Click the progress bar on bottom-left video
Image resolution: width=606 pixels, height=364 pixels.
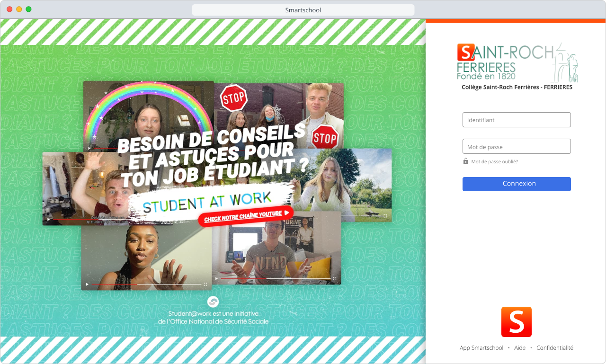(x=146, y=284)
